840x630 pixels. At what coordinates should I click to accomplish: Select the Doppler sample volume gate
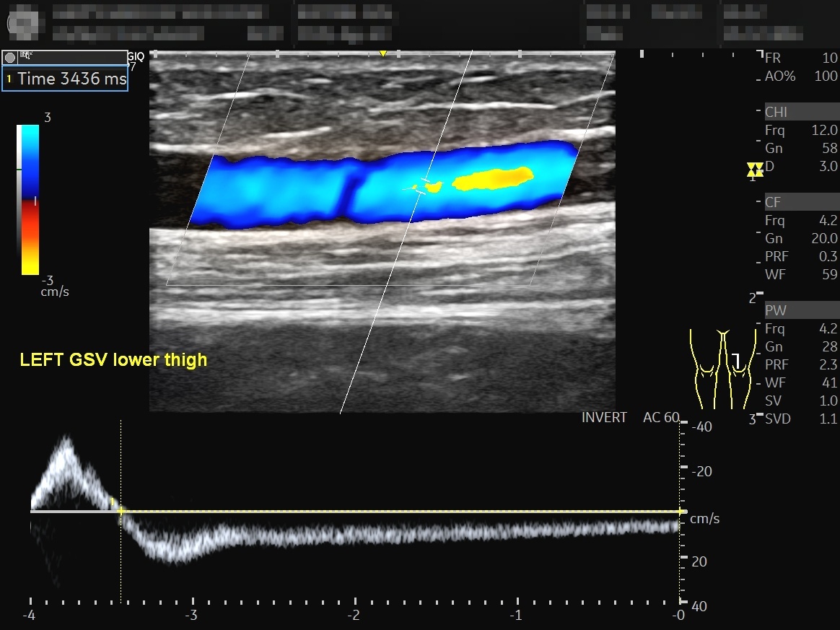(x=422, y=186)
